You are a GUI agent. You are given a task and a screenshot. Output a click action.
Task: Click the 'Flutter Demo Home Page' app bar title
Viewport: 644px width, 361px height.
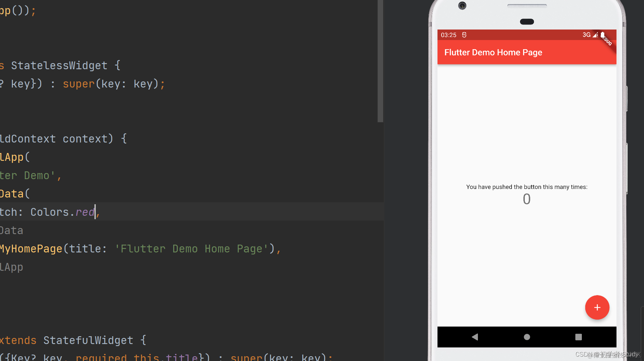pyautogui.click(x=493, y=53)
